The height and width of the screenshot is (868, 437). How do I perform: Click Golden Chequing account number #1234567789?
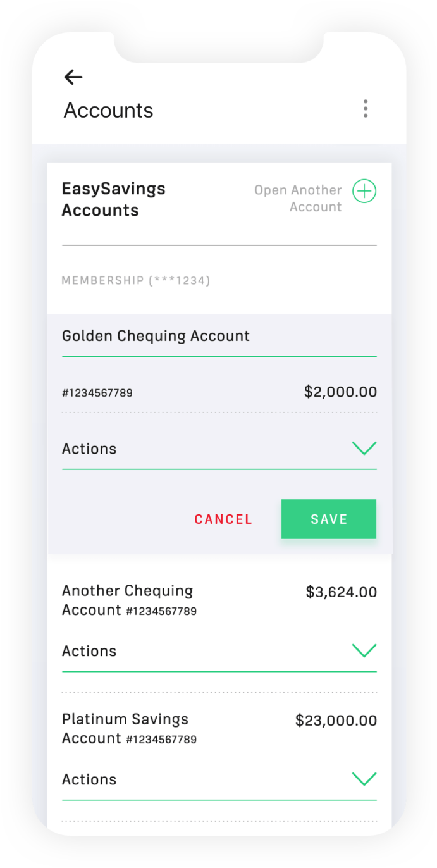(x=97, y=393)
